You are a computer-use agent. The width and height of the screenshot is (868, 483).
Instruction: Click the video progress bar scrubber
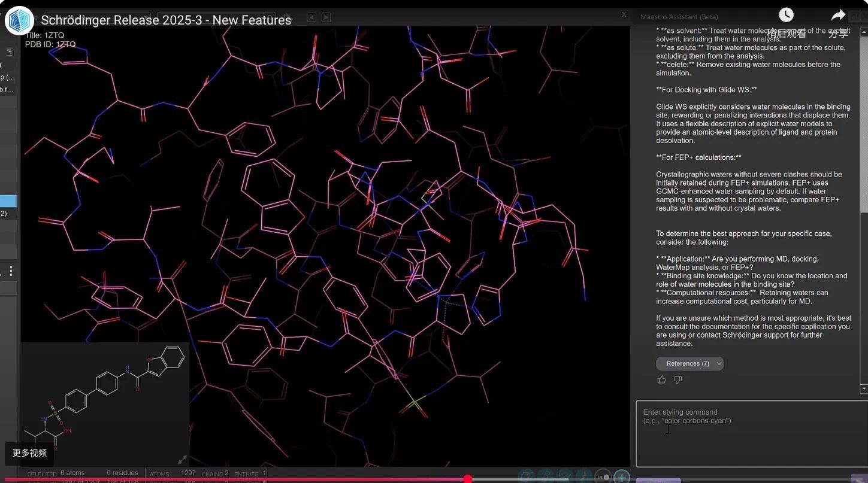(x=468, y=479)
